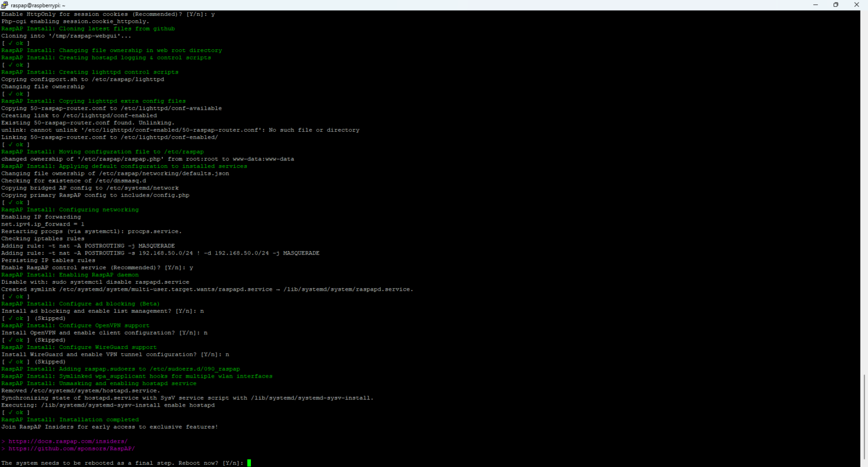Restore down the terminal window
868x467 pixels.
tap(836, 5)
